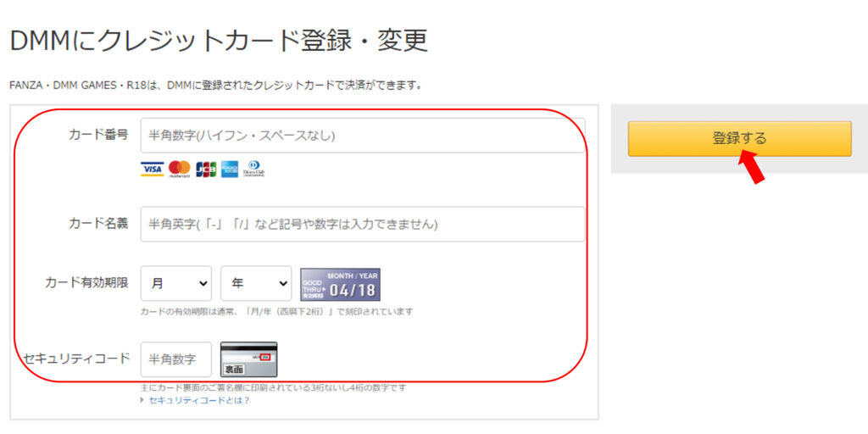Click the expiry format hint text below dropdowns
This screenshot has width=868, height=434.
click(276, 311)
